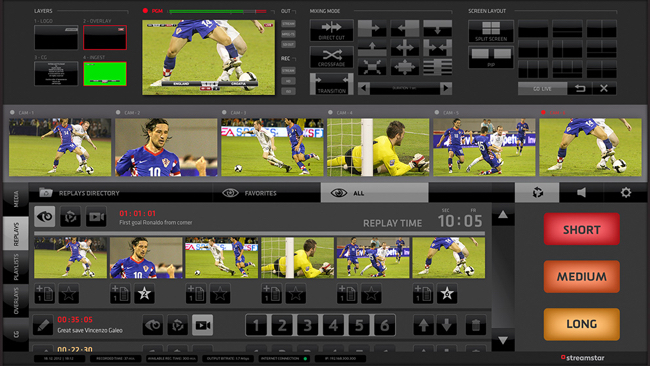Screen dimensions: 650x366
Task: Open the PIP layout option
Action: click(x=491, y=57)
